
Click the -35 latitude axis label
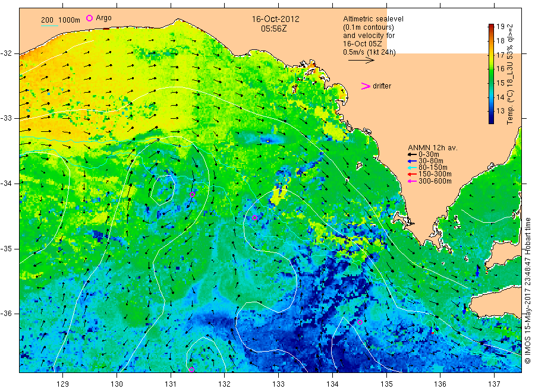coord(6,248)
